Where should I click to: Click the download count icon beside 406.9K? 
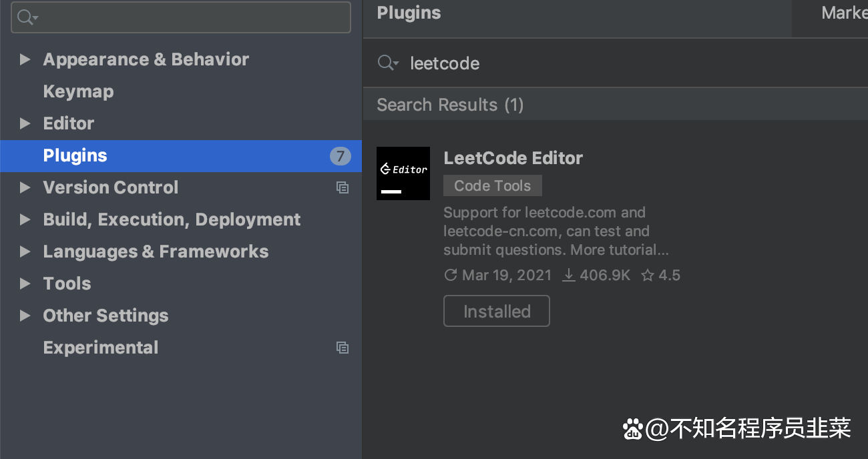[x=569, y=275]
